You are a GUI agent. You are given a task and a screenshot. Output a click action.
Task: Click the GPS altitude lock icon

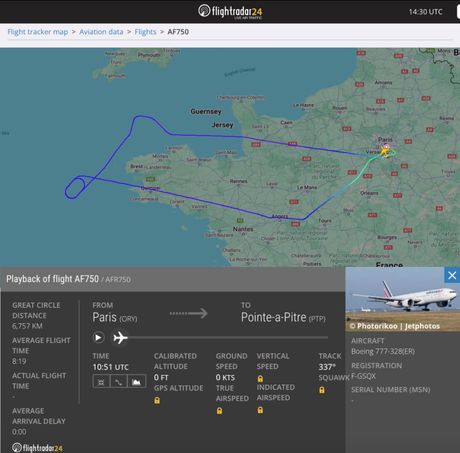click(157, 400)
